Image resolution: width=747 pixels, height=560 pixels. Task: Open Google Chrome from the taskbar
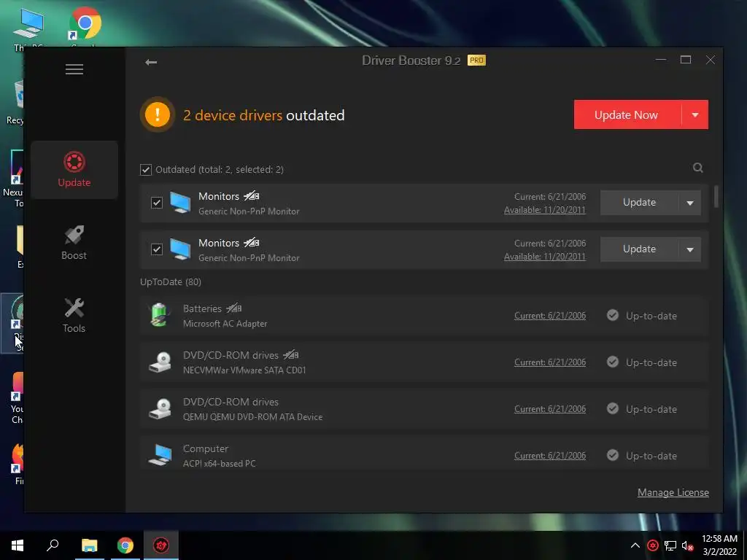pos(125,545)
